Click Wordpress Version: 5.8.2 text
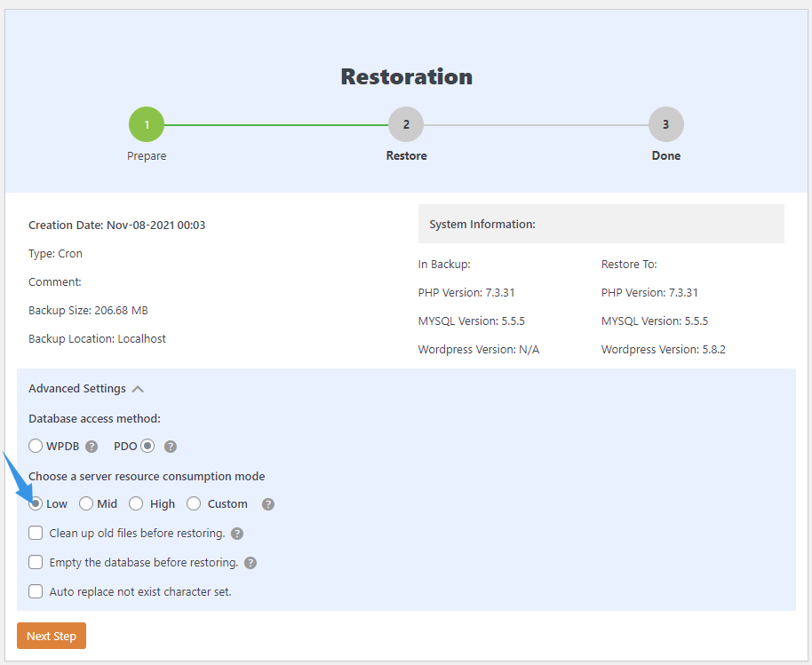 click(x=664, y=350)
